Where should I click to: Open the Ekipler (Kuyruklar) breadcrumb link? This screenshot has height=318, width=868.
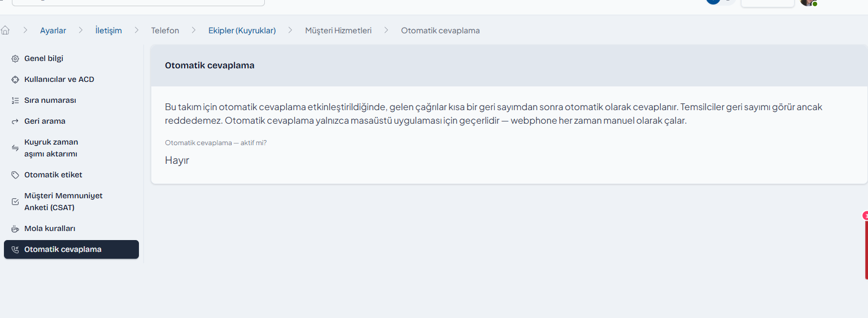242,31
